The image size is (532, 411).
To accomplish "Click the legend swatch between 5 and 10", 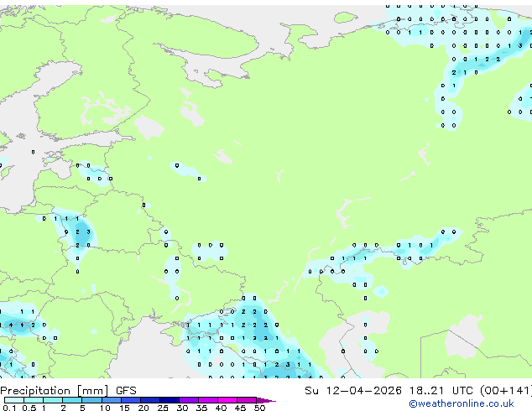I will pyautogui.click(x=92, y=400).
